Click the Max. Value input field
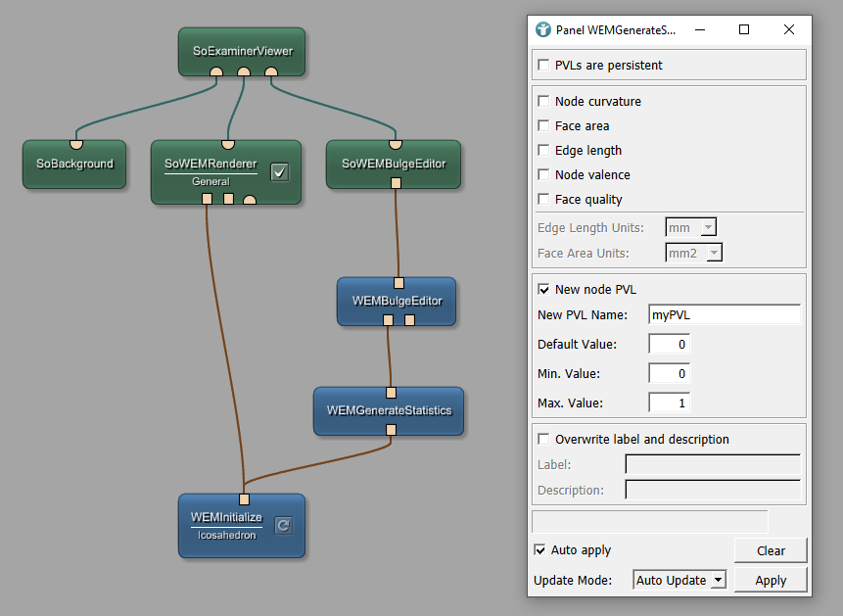Screen dimensions: 843x616 pyautogui.click(x=670, y=403)
